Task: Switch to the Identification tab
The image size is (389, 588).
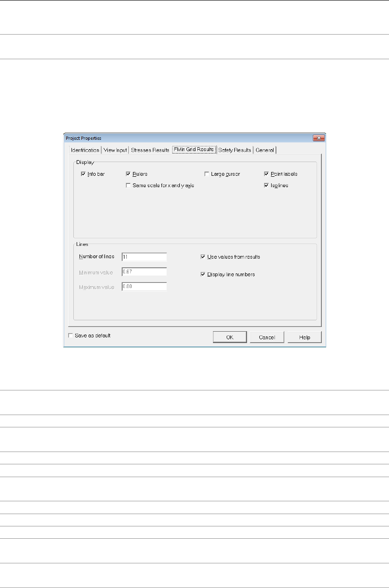Action: point(85,150)
